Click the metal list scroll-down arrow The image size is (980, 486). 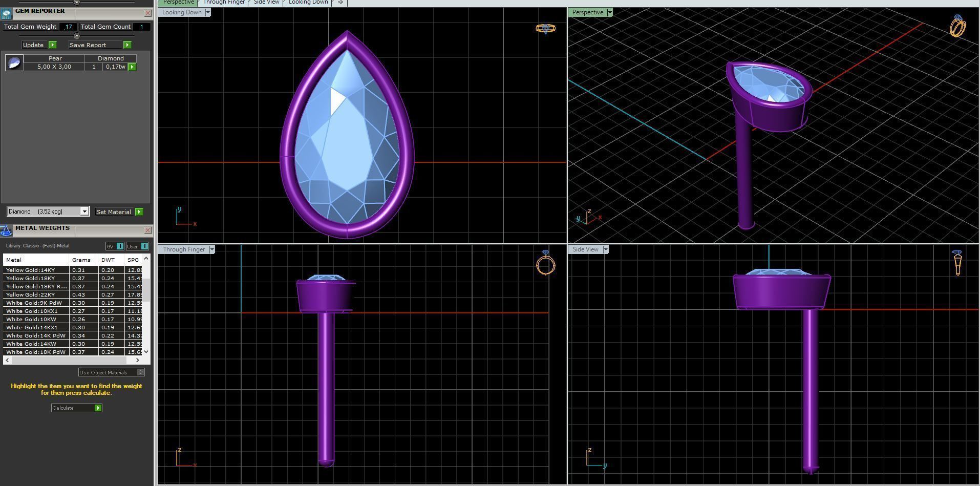[x=146, y=352]
